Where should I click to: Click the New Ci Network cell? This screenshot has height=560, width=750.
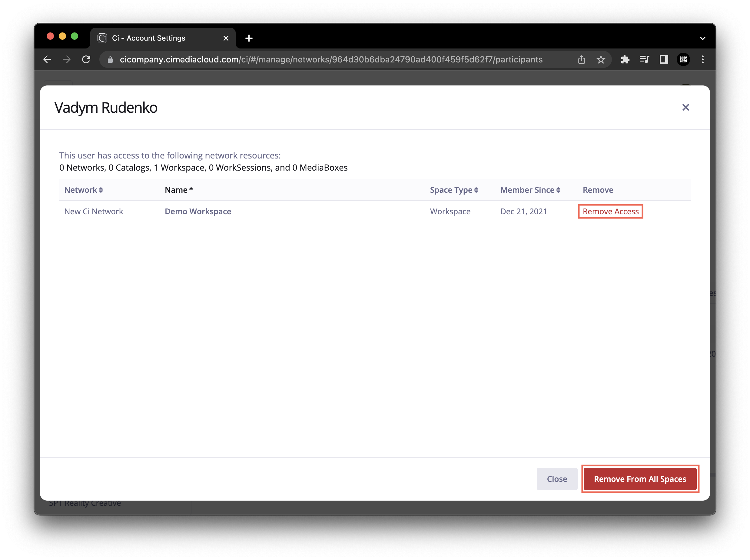(x=94, y=212)
